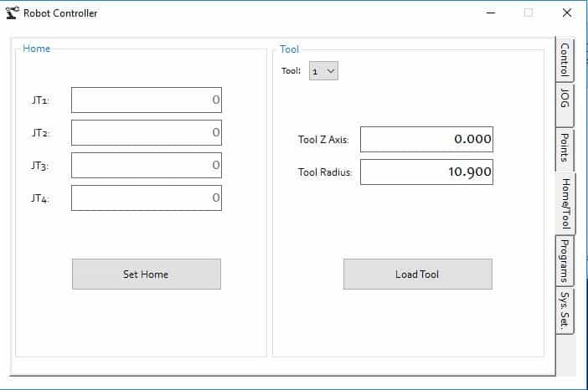Open the Tool number dropdown
This screenshot has width=588, height=390.
coord(323,71)
